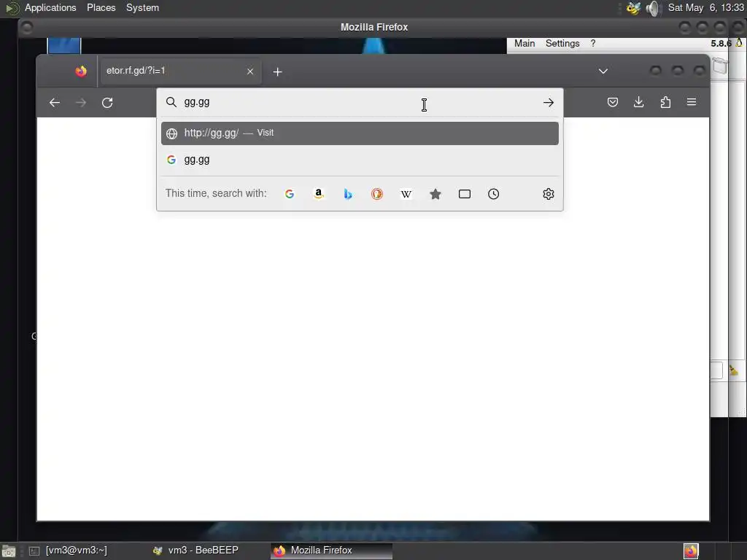Go back with the back arrow
The width and height of the screenshot is (747, 560).
(55, 102)
